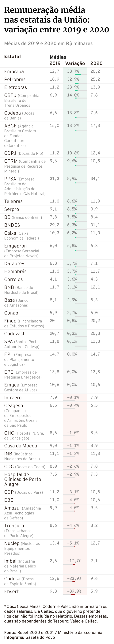Click the Telebras company name
The height and width of the screenshot is (644, 114).
coord(13,201)
